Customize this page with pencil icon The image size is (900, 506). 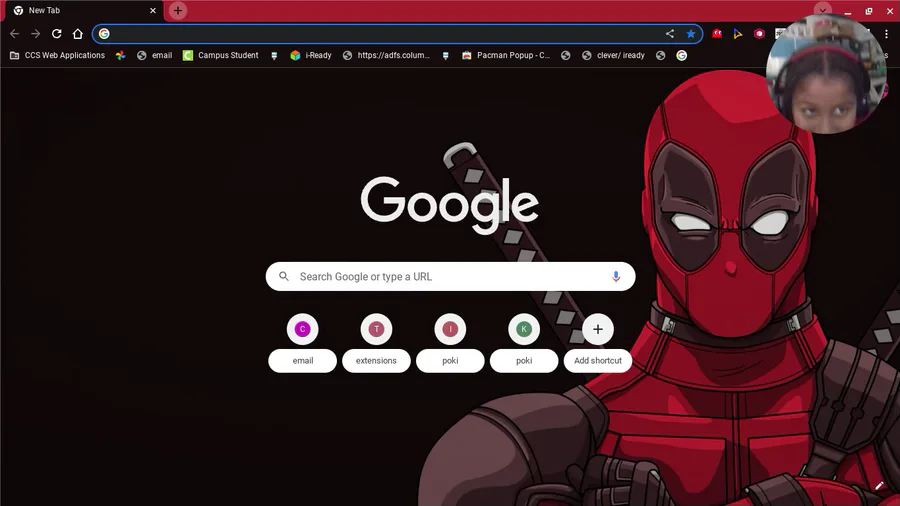click(x=879, y=486)
